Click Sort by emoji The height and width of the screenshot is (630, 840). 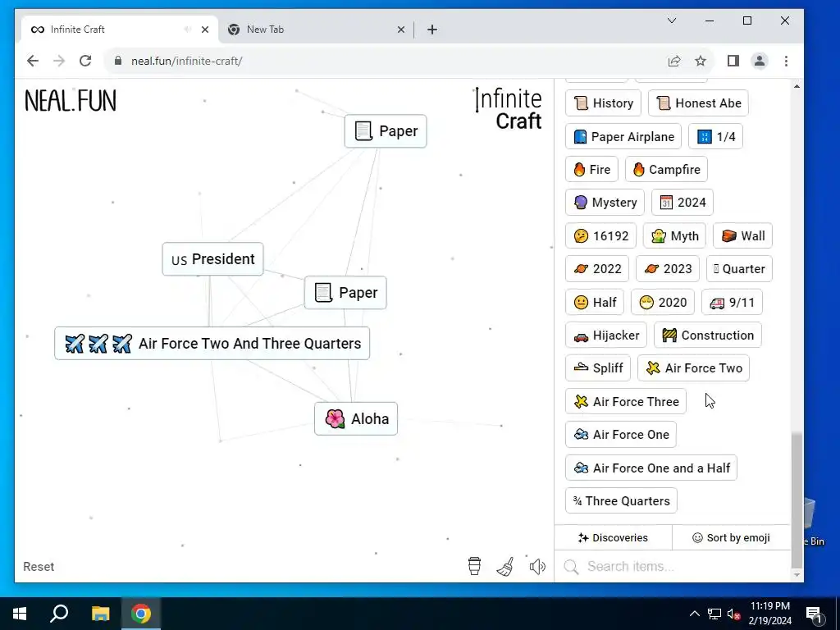pyautogui.click(x=731, y=537)
